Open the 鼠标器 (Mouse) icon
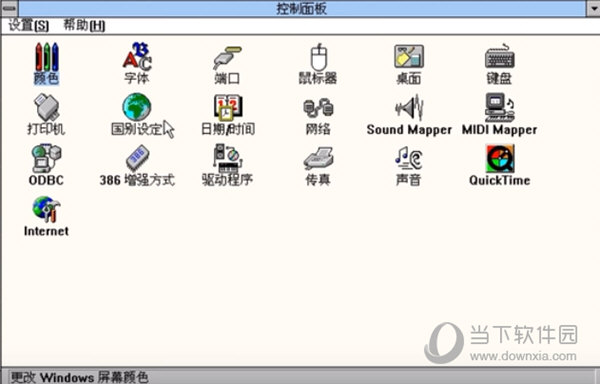The height and width of the screenshot is (384, 600). (318, 57)
